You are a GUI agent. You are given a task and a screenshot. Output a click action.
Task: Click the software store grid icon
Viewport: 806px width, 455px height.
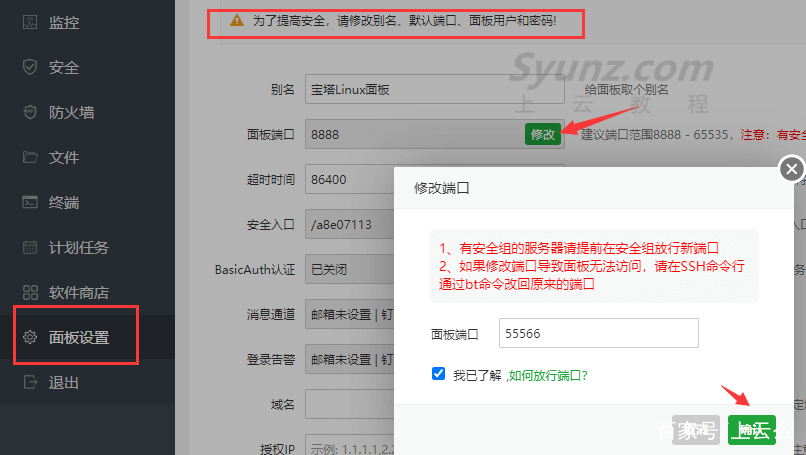click(30, 292)
